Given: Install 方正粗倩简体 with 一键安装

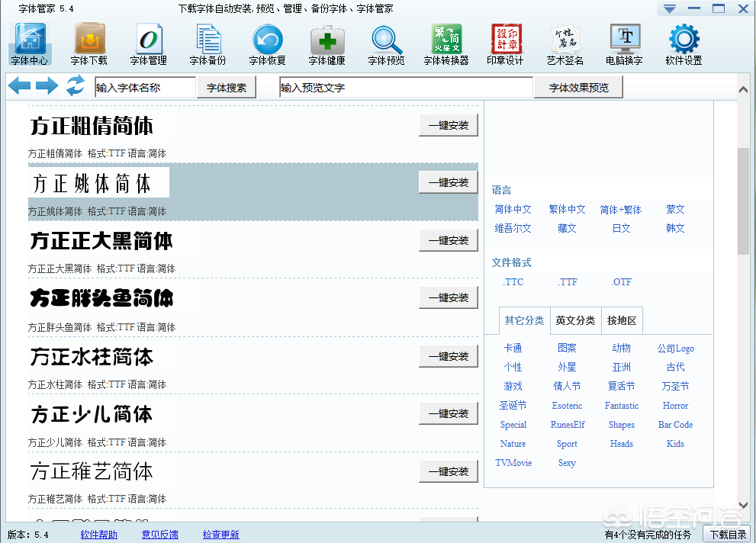Looking at the screenshot, I should pos(449,125).
